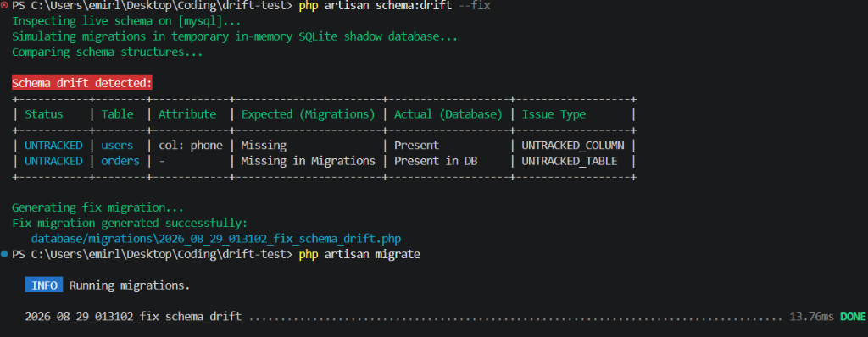Click the 'users' table cell

[x=117, y=146]
